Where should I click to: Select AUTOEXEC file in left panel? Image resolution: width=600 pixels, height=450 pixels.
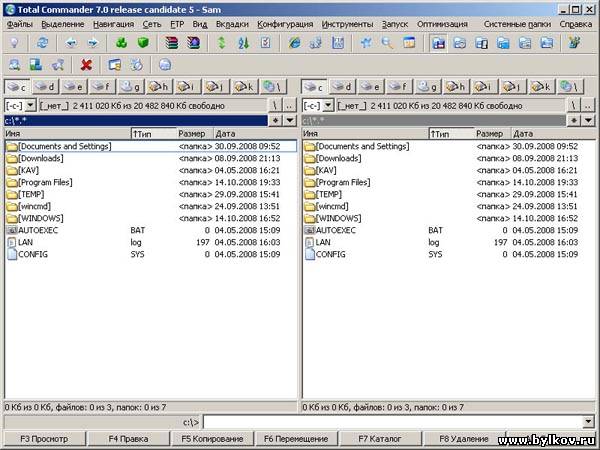(151, 230)
